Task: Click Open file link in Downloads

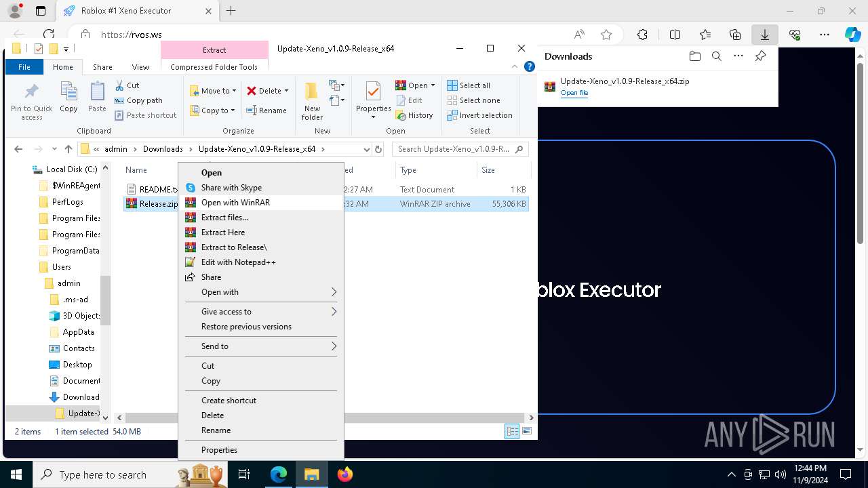Action: tap(574, 93)
